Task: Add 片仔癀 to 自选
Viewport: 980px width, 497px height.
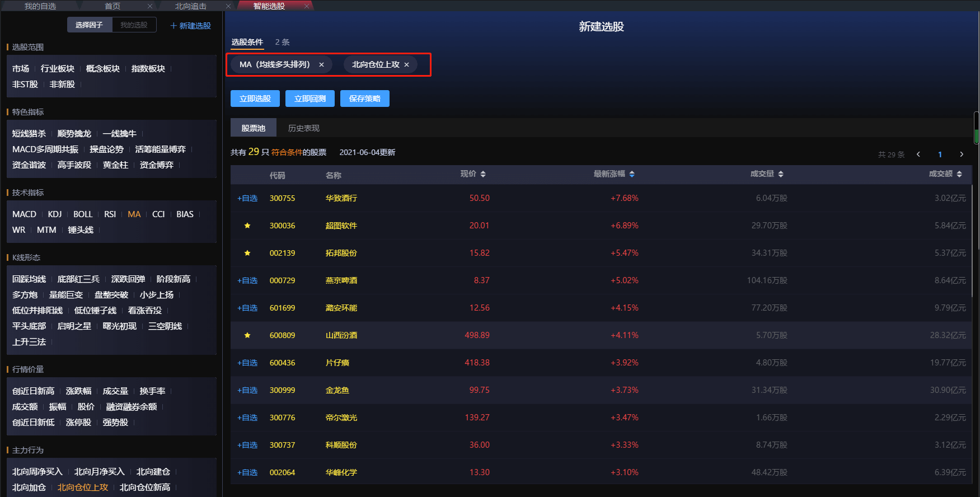Action: 247,363
